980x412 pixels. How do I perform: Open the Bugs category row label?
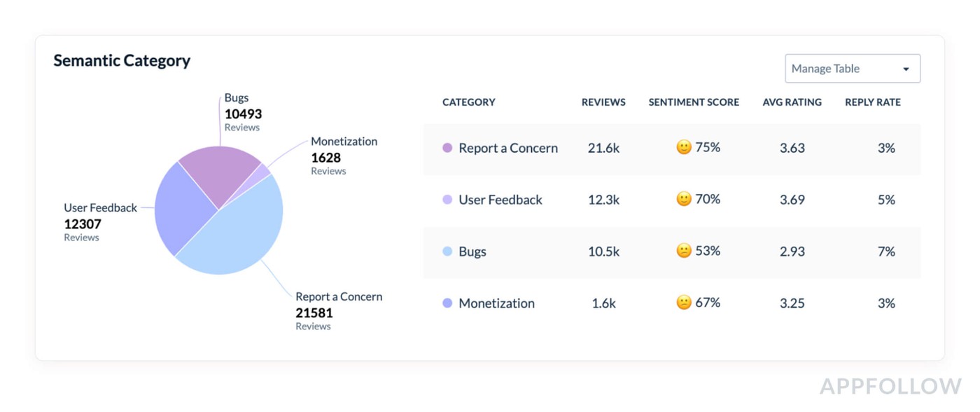(x=472, y=252)
